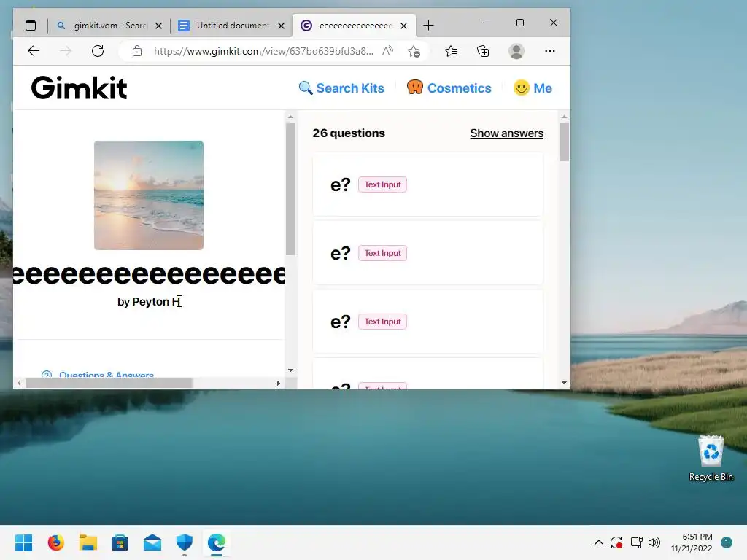Click the questions list scroll-up arrow
Image resolution: width=747 pixels, height=560 pixels.
[x=564, y=117]
